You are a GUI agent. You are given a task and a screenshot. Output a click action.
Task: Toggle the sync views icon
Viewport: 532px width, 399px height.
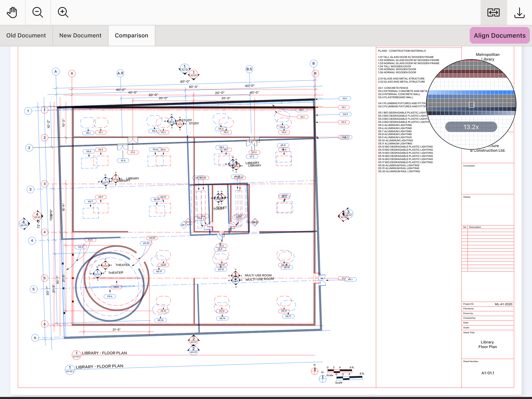coord(493,12)
